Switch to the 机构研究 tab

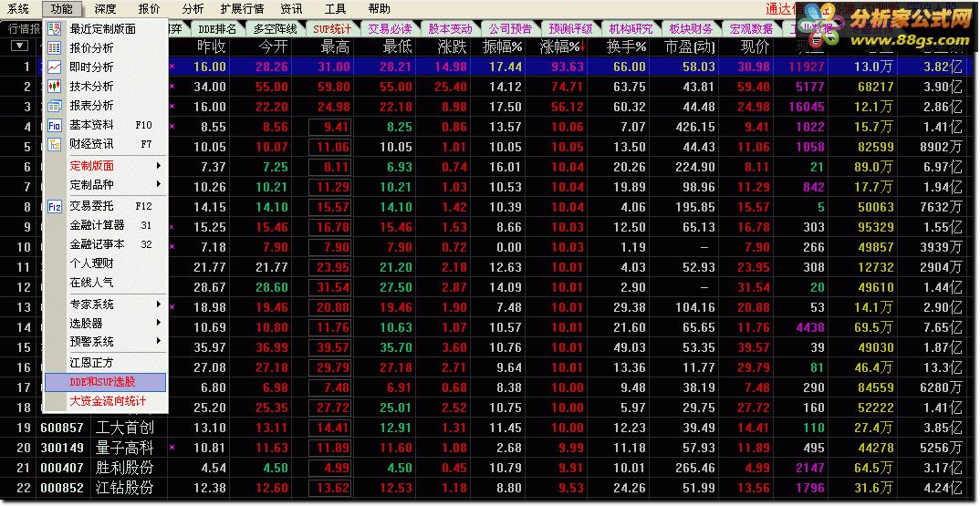(631, 29)
